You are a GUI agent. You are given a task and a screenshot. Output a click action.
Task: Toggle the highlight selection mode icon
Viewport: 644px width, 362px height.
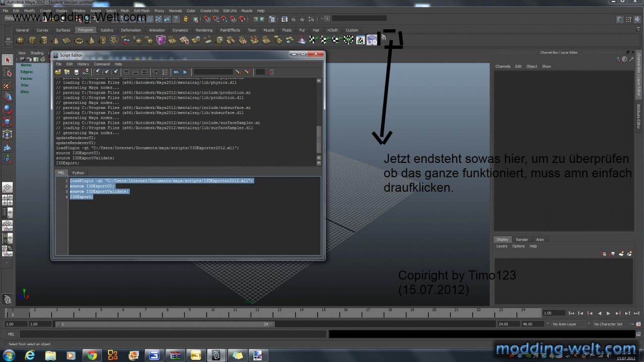pyautogui.click(x=195, y=19)
